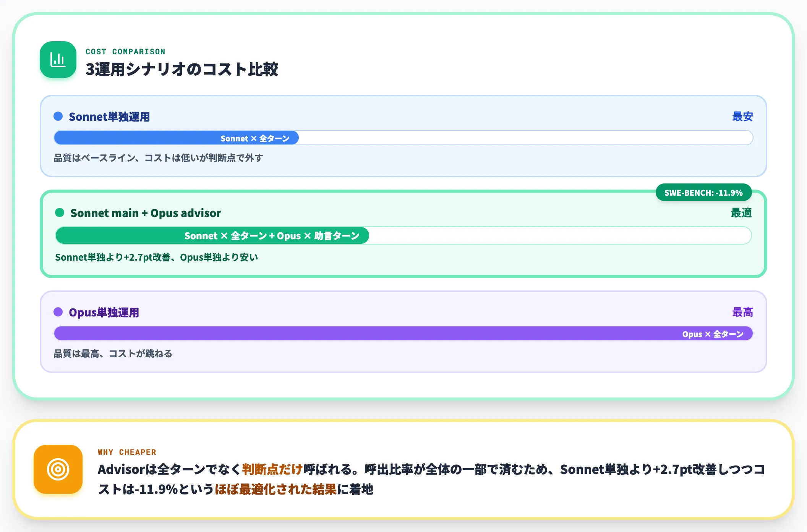Image resolution: width=807 pixels, height=532 pixels.
Task: Click the COST COMPARISON label
Action: (x=125, y=52)
